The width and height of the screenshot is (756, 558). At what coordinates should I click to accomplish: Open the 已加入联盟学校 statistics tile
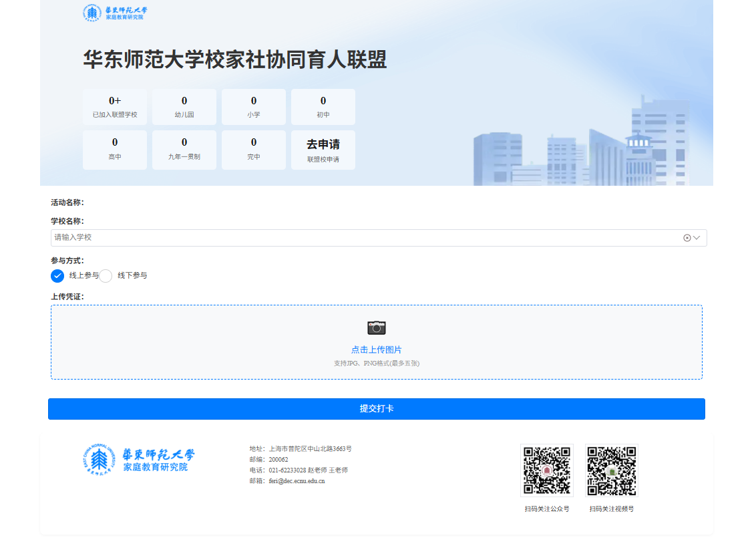tap(115, 107)
